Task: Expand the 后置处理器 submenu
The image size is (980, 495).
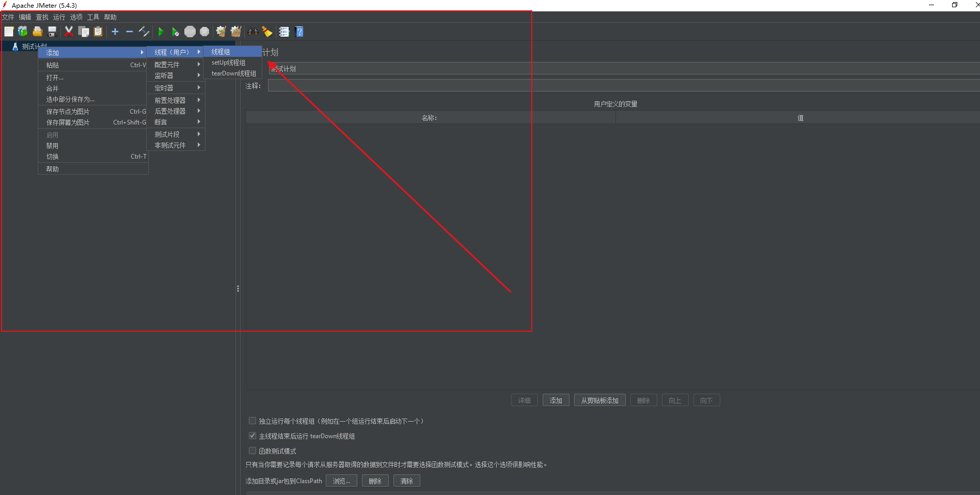Action: 176,111
